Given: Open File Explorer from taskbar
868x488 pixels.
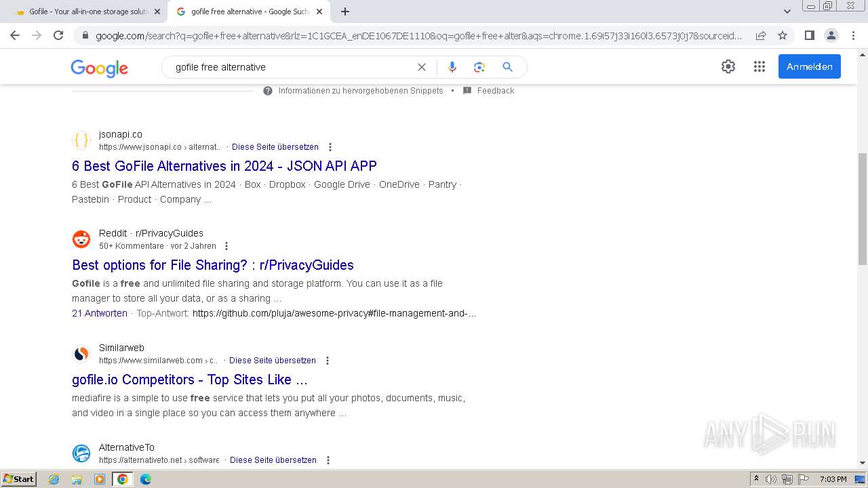Looking at the screenshot, I should point(77,479).
